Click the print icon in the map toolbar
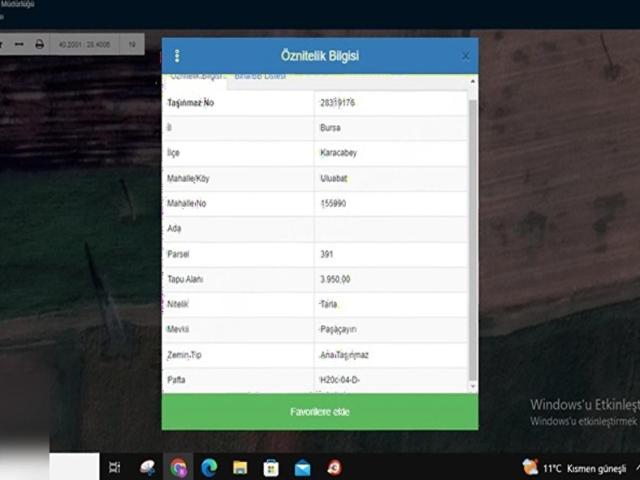640x480 pixels. (x=39, y=44)
